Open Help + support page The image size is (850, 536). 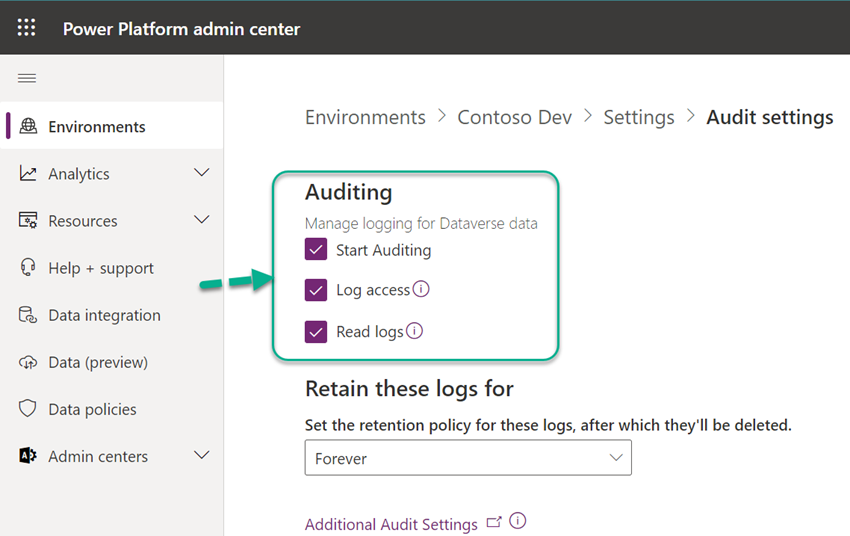[x=112, y=268]
